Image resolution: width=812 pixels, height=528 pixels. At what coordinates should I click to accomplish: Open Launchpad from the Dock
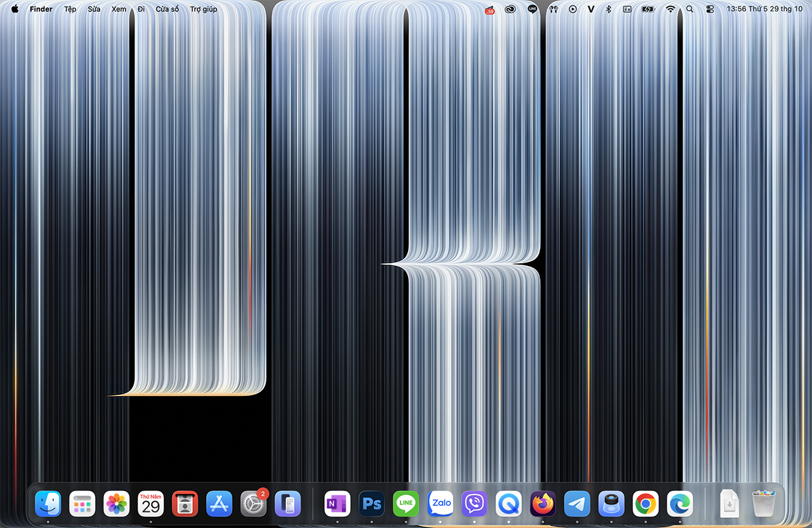[x=82, y=504]
